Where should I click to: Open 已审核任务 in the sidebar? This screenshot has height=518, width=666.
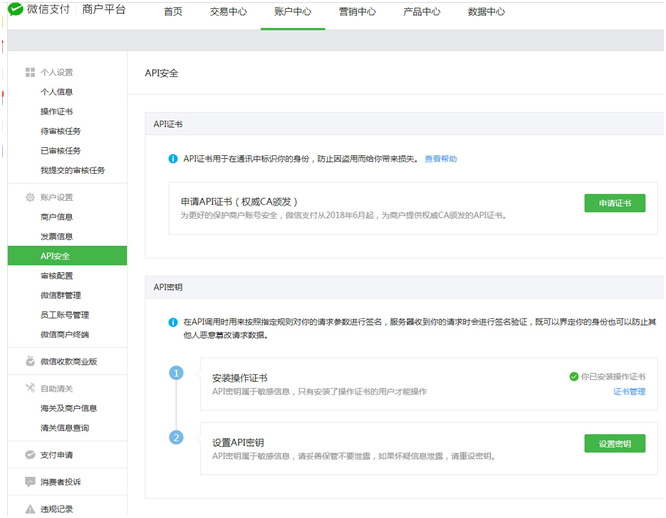point(60,150)
